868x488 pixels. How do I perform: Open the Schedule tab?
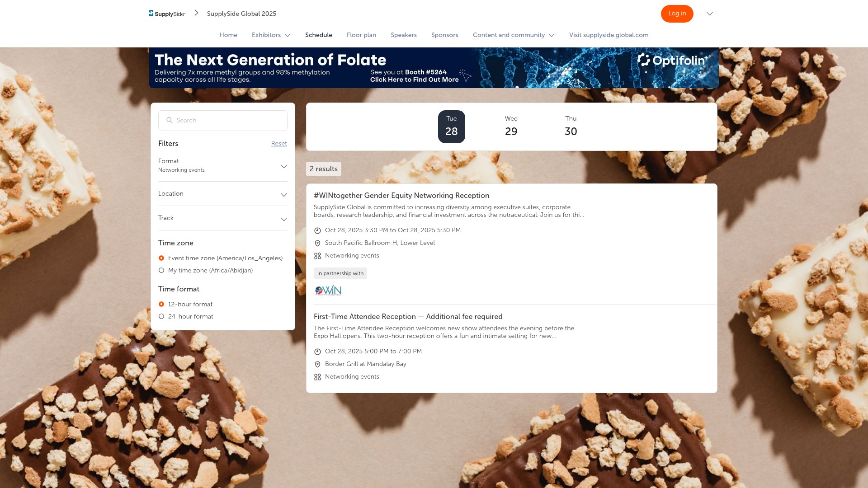[319, 35]
